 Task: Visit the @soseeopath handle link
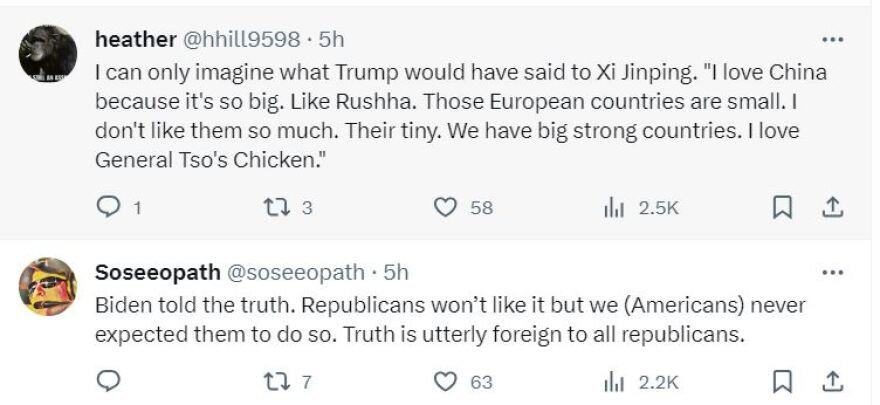(298, 272)
